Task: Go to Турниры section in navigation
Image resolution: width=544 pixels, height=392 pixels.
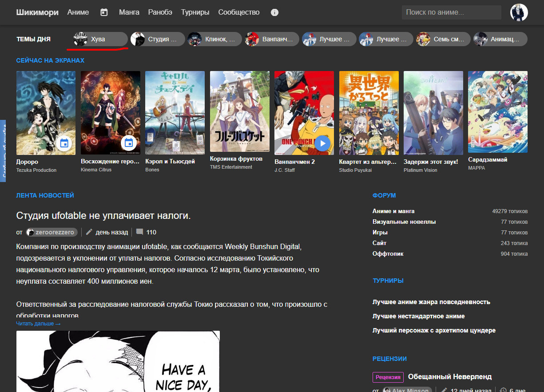Action: (x=195, y=12)
